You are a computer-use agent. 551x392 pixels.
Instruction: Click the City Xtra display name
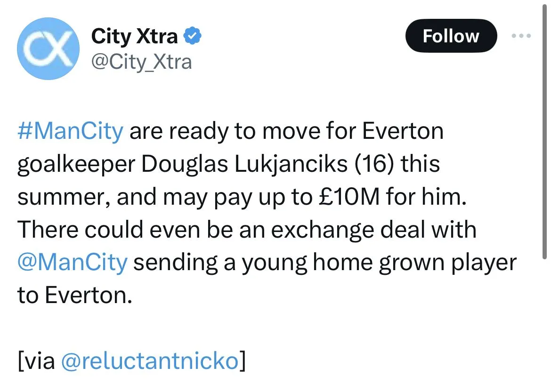pyautogui.click(x=135, y=36)
